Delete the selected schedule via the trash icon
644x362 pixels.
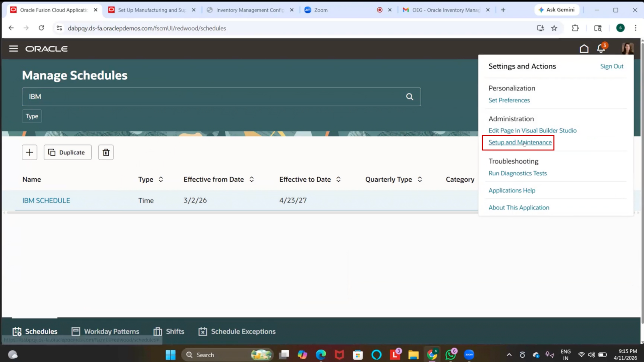click(x=106, y=153)
